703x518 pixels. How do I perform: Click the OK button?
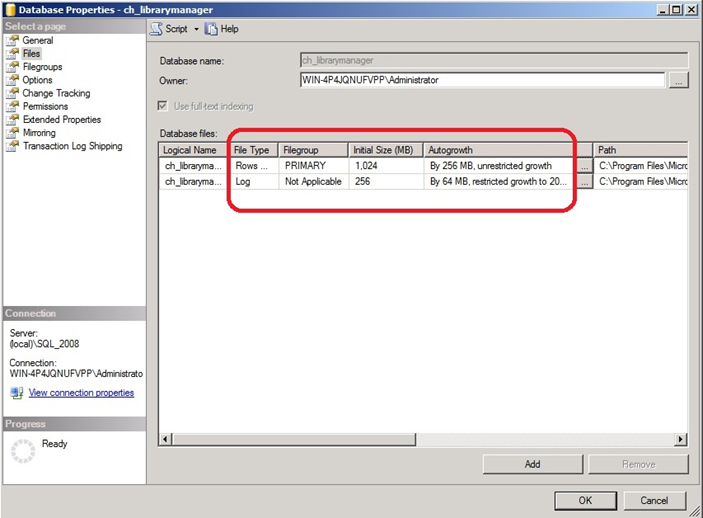coord(585,501)
